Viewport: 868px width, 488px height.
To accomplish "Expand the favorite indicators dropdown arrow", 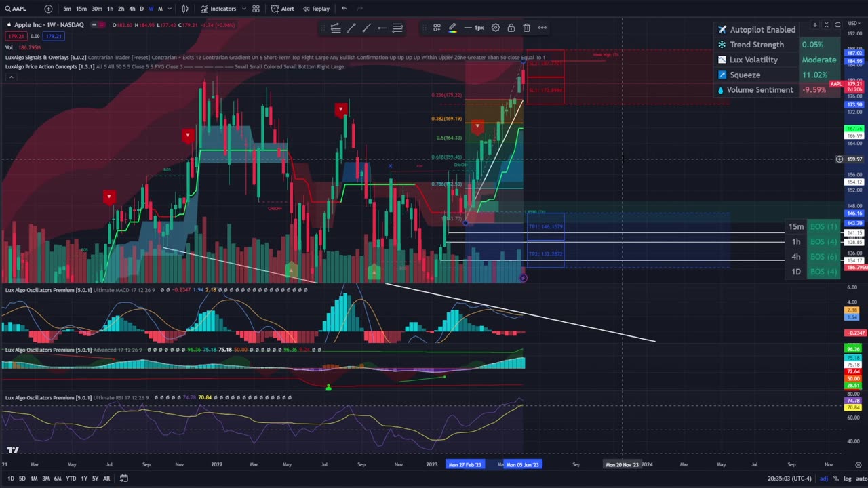I will 243,9.
